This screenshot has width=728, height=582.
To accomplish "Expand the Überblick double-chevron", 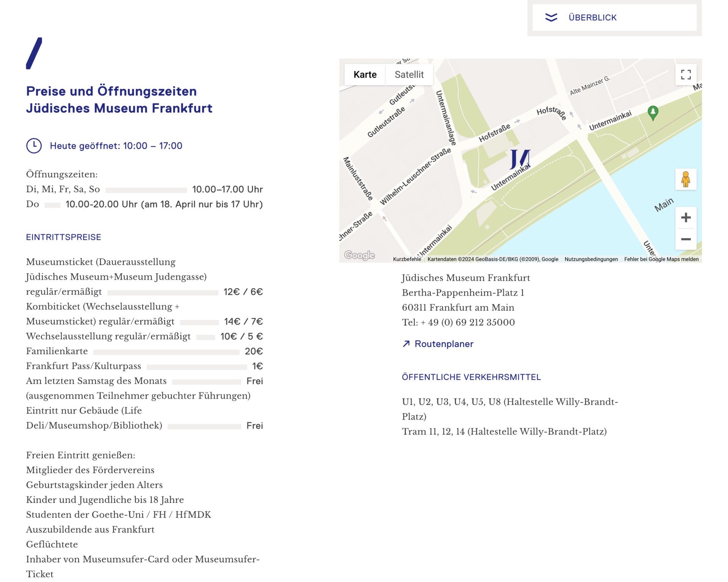I will click(551, 17).
